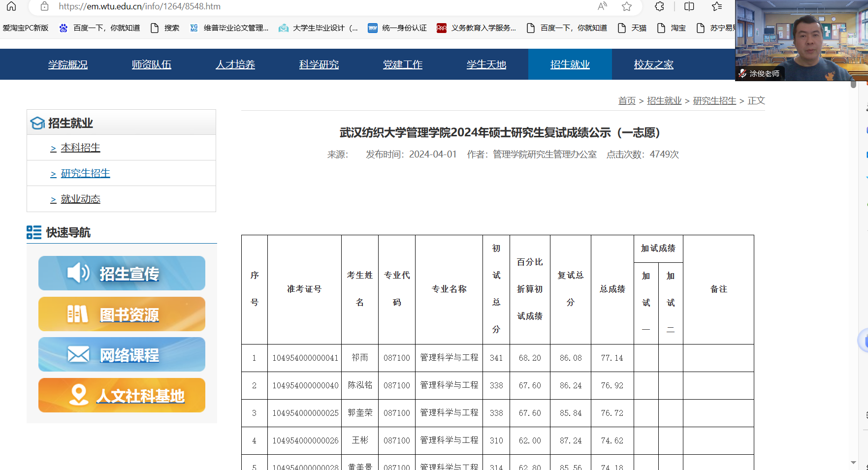
Task: Click the scroll down arrow of scrollbar
Action: tap(853, 463)
